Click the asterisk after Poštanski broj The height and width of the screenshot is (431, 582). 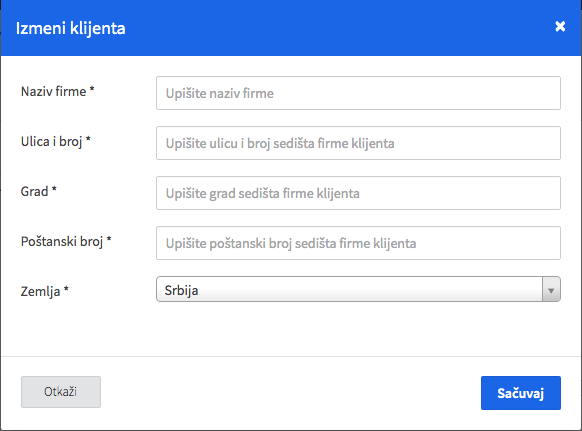click(109, 239)
